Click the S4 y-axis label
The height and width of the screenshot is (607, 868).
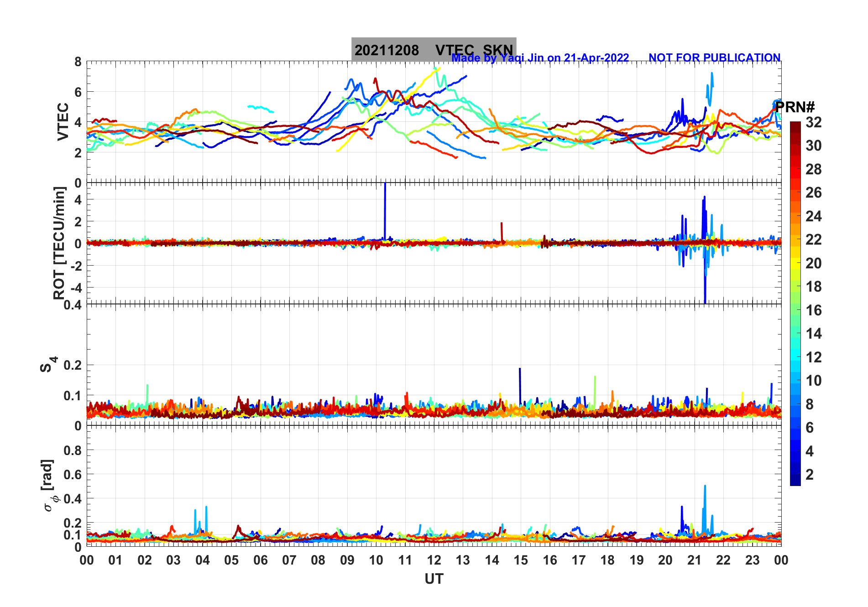click(47, 365)
